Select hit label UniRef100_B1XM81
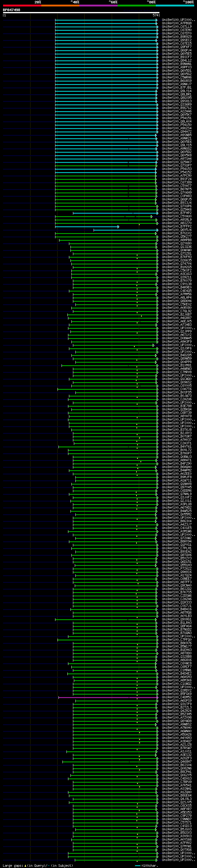The width and height of the screenshot is (197, 868). coord(176,365)
